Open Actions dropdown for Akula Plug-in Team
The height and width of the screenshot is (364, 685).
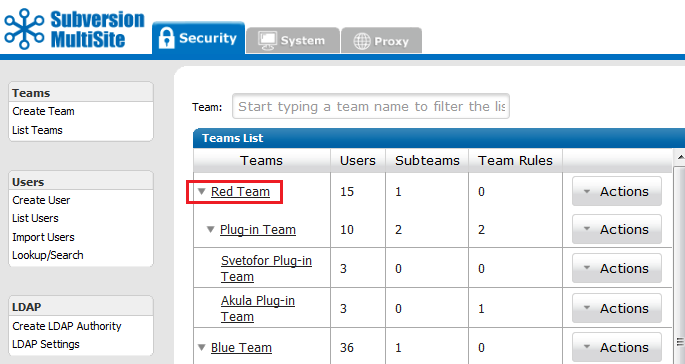pyautogui.click(x=617, y=309)
